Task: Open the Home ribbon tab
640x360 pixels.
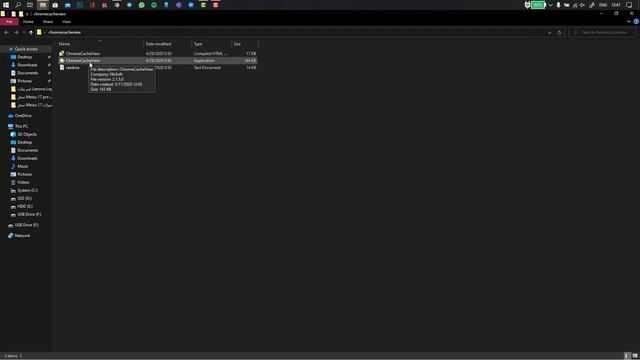Action: (28, 22)
